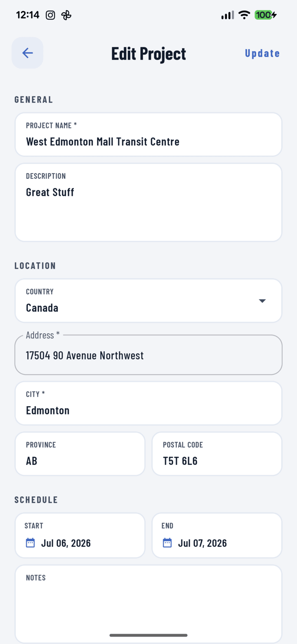Tap the Instagram status bar icon
297x644 pixels.
[50, 15]
